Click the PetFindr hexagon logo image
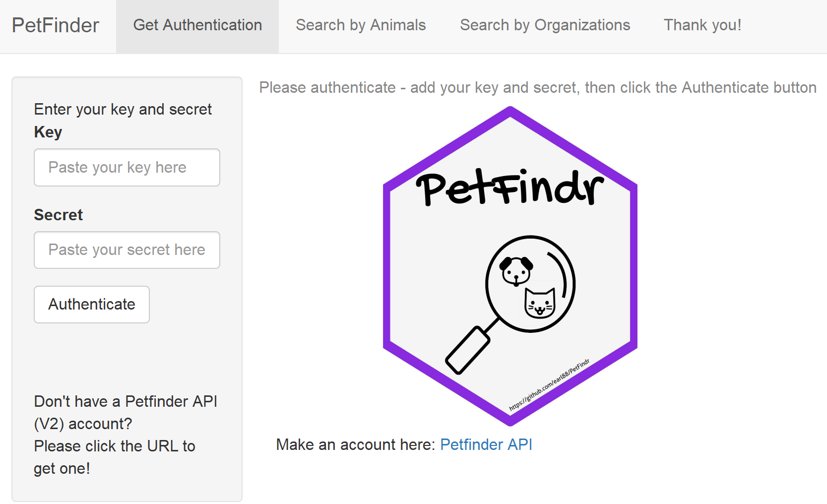Screen dimensions: 827x504 click(510, 266)
